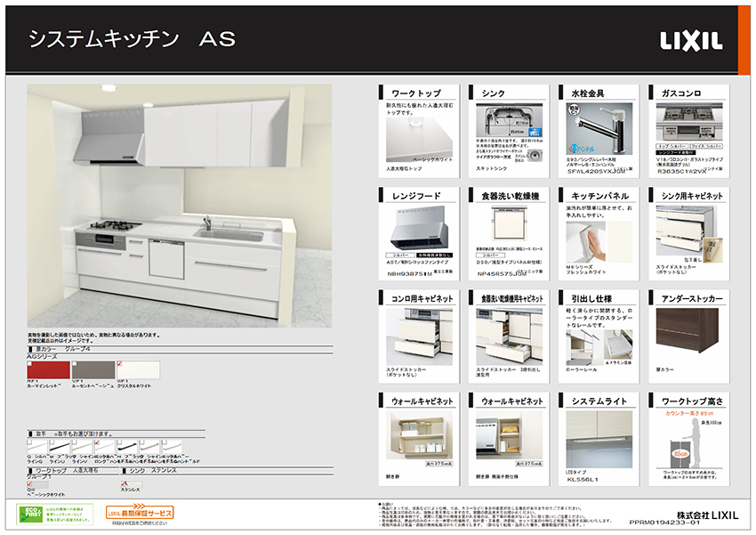The width and height of the screenshot is (756, 535).
Task: Click the 引出し仕様 card title
Action: [591, 298]
